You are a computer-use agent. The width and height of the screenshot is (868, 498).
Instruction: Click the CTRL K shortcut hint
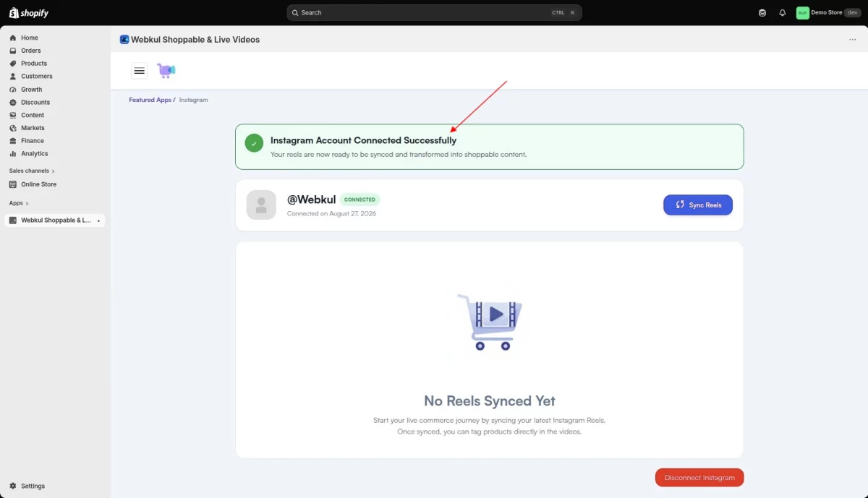click(x=563, y=13)
